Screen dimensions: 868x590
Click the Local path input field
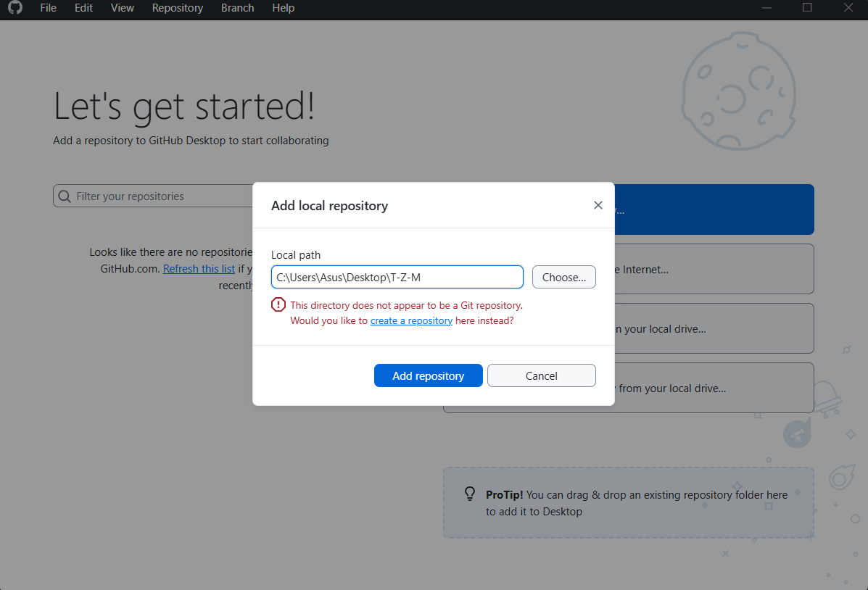coord(397,278)
